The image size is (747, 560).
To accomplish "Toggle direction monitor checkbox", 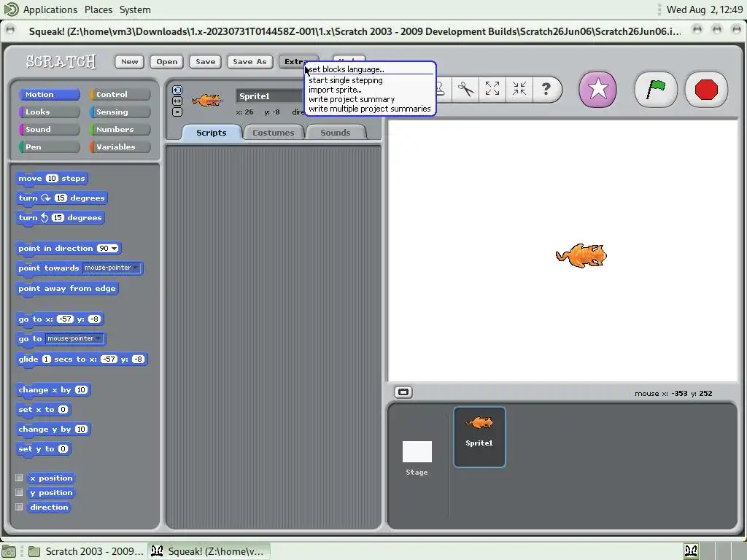I will point(19,507).
